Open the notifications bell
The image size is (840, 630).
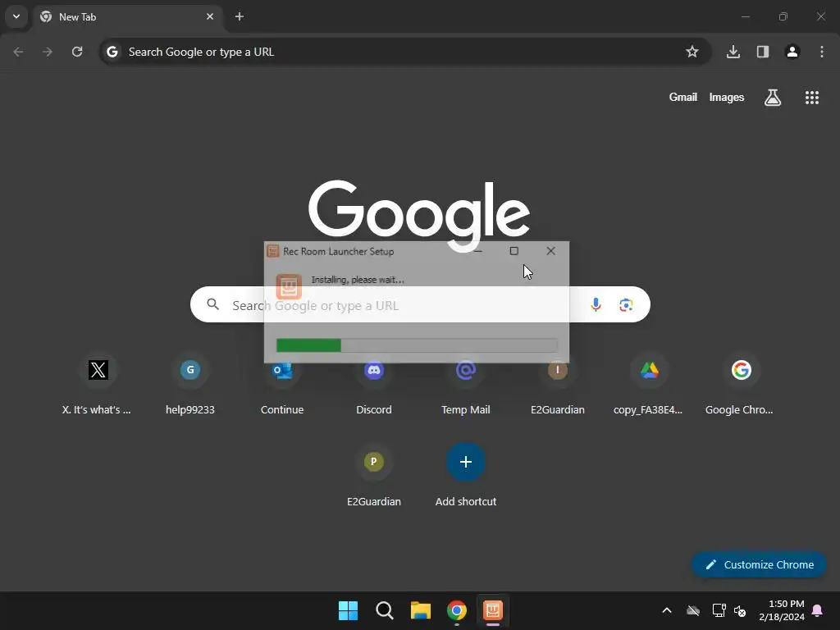pos(818,610)
